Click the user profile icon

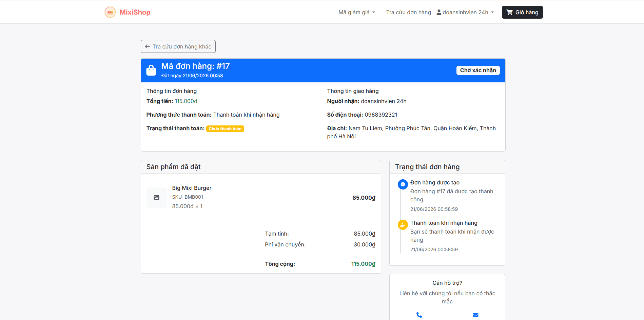439,12
